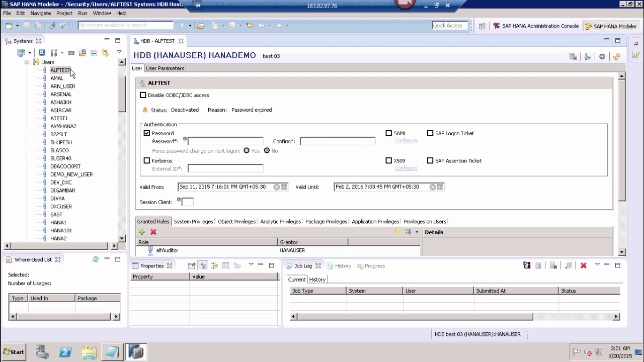Enable SAML authentication checkbox
This screenshot has width=644, height=362.
tap(389, 133)
